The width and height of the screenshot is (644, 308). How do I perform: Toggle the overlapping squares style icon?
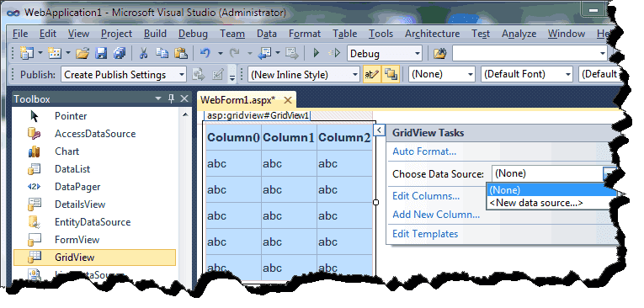[391, 74]
